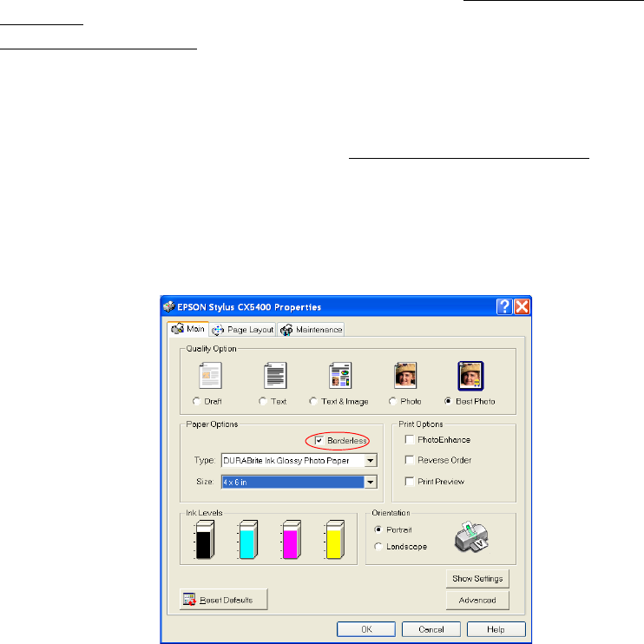Close the EPSON Stylus CX5400 Properties dialog
The height and width of the screenshot is (644, 644).
click(x=522, y=306)
